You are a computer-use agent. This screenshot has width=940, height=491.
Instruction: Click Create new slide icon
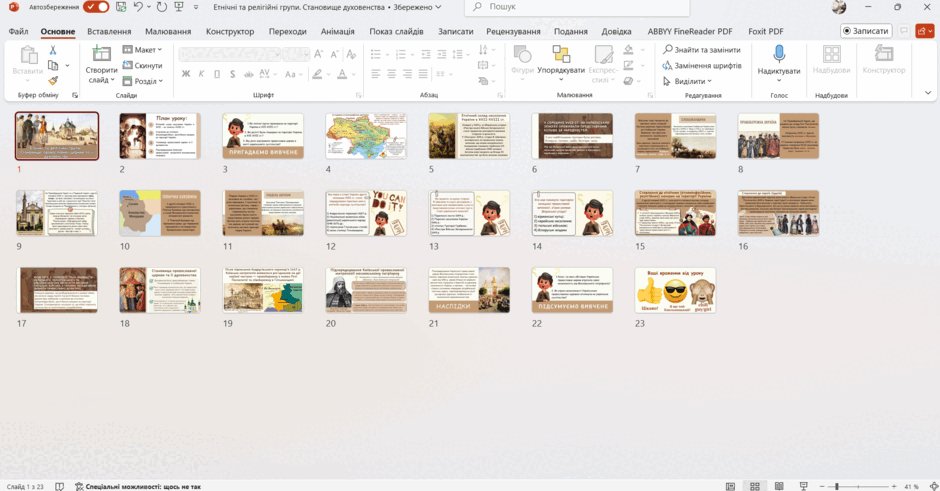[101, 55]
